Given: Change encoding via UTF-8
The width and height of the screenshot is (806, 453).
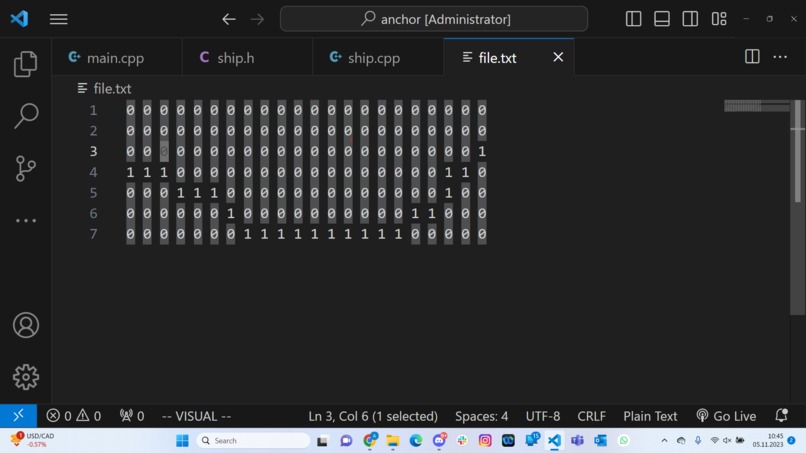Looking at the screenshot, I should [x=543, y=416].
